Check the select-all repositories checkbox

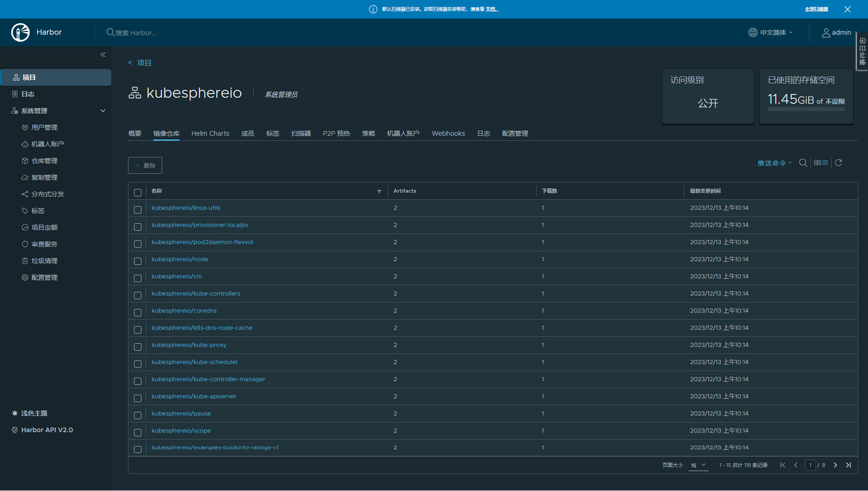tap(137, 192)
